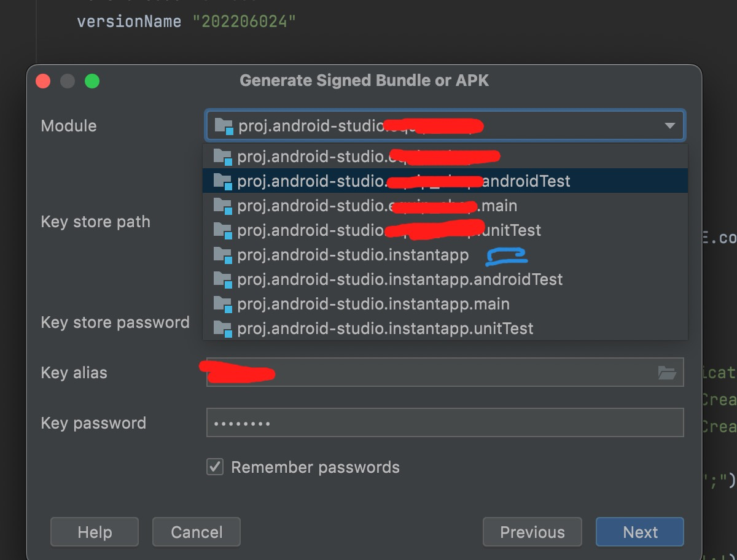The width and height of the screenshot is (737, 560).
Task: Open the Module dropdown arrow
Action: 669,126
